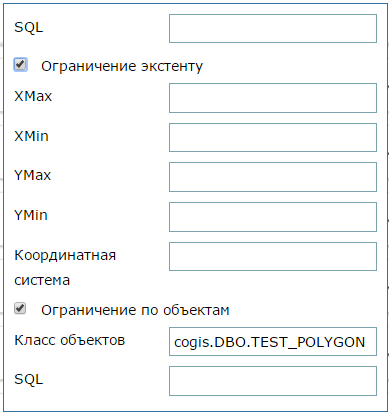Screen dimensions: 389x413
Task: Click the YMin label
Action: click(31, 215)
